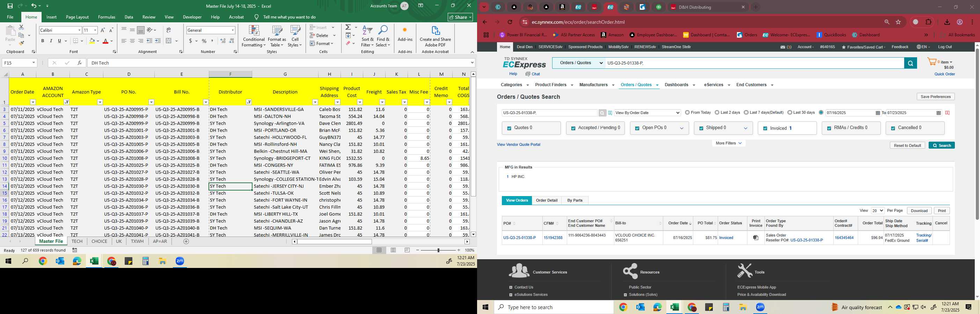Open the Distributor column filter dropdown

pyautogui.click(x=248, y=102)
